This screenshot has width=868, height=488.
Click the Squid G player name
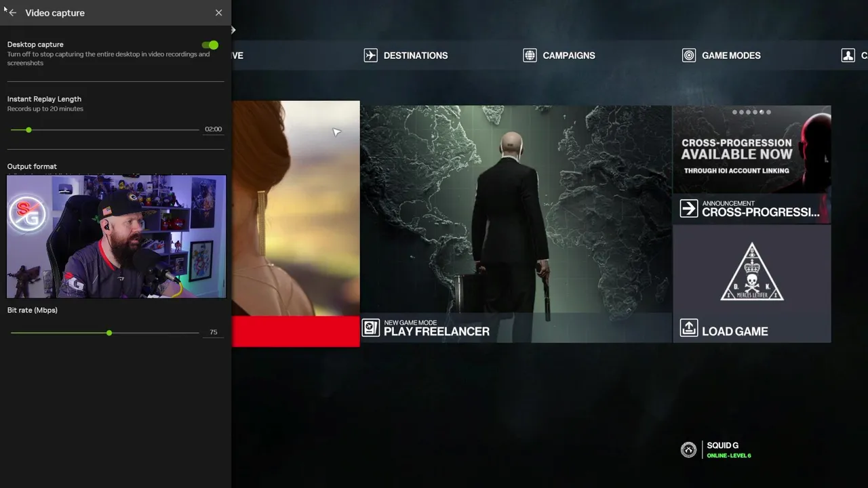coord(723,445)
